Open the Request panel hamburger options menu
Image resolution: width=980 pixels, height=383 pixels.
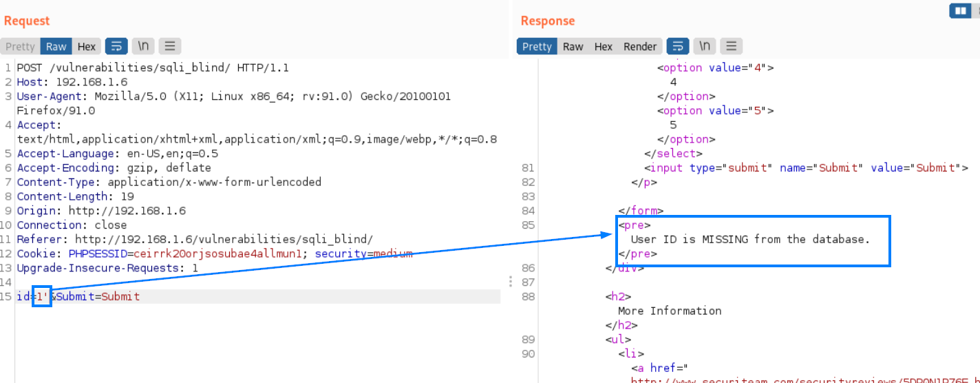click(170, 46)
